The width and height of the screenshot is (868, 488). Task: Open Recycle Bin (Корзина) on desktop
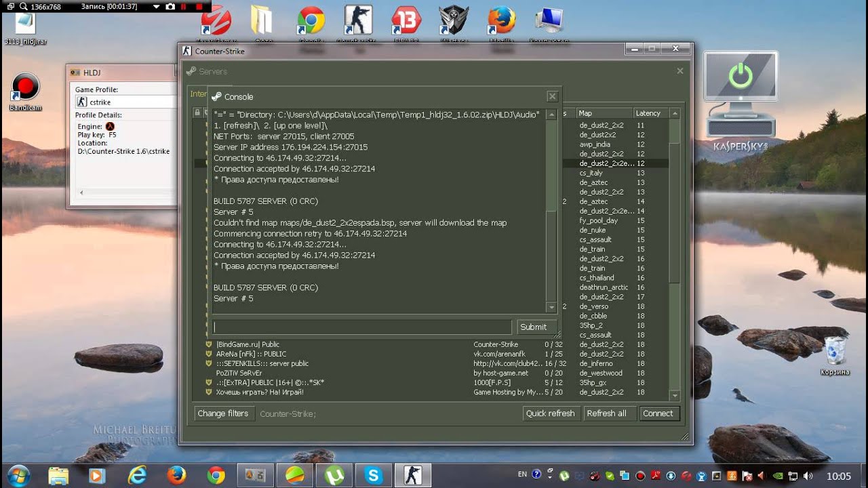(835, 356)
